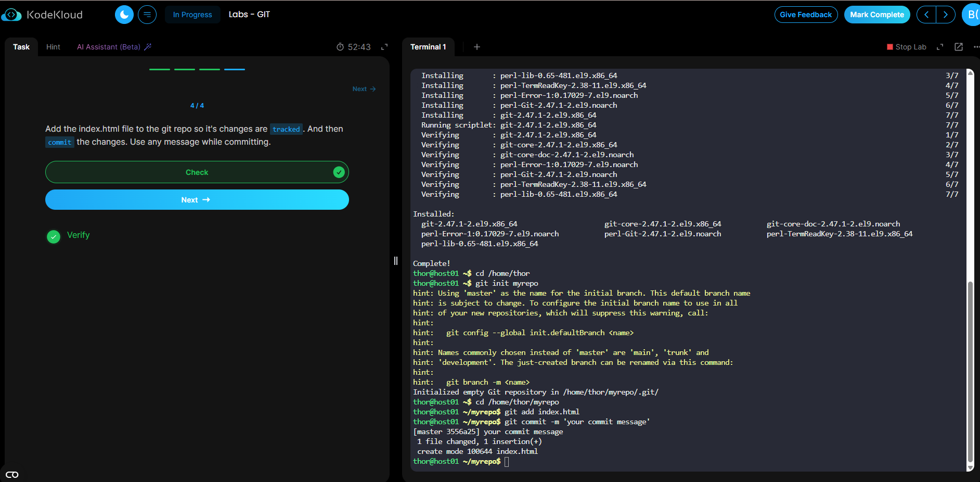Go to previous lab arrow
Screen dimensions: 980x482
[x=926, y=15]
